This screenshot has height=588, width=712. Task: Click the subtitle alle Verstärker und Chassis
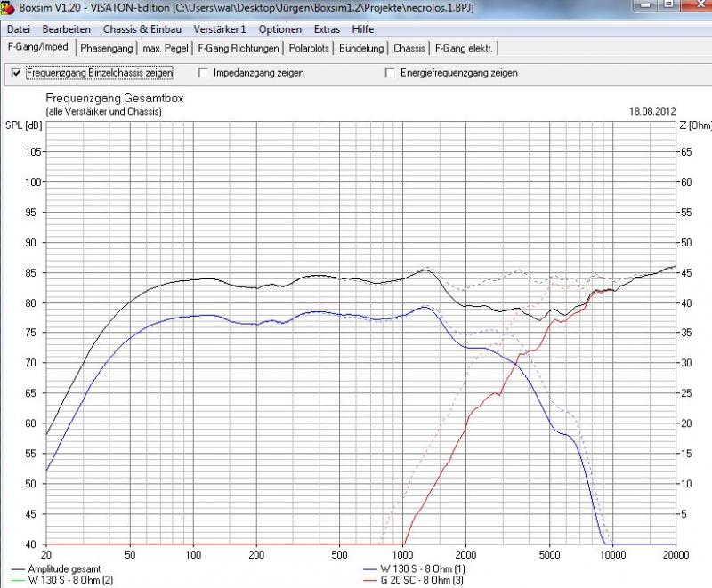click(103, 111)
